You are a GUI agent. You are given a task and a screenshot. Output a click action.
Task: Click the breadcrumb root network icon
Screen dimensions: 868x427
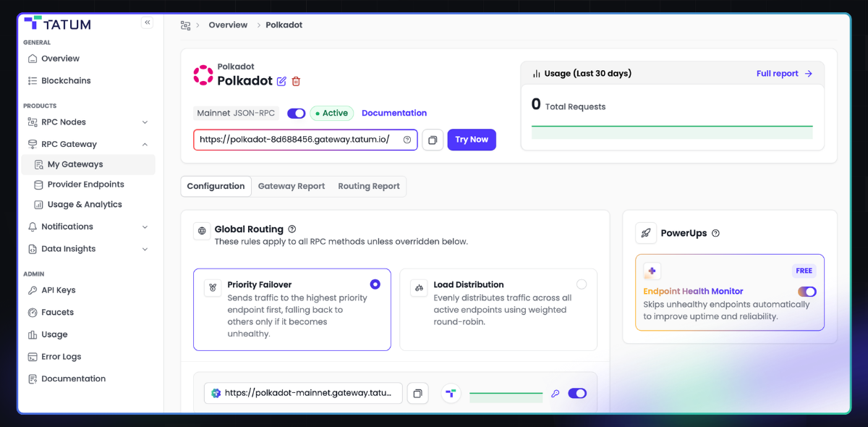(185, 25)
